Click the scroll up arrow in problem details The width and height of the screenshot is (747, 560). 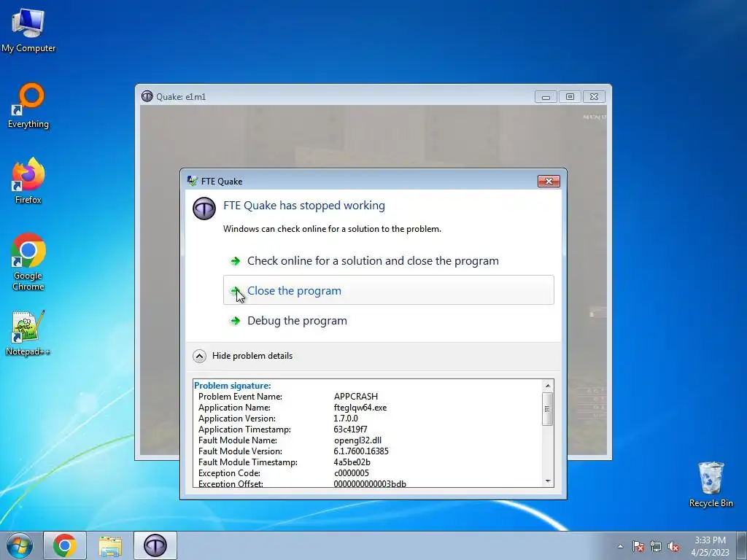coord(547,385)
